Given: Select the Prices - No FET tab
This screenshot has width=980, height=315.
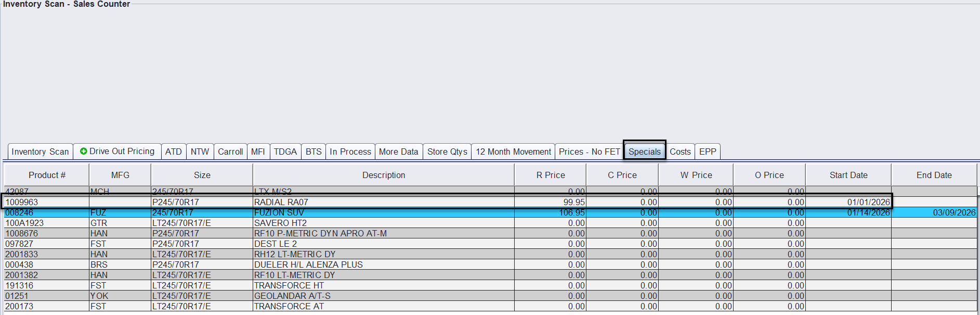Looking at the screenshot, I should [x=589, y=152].
